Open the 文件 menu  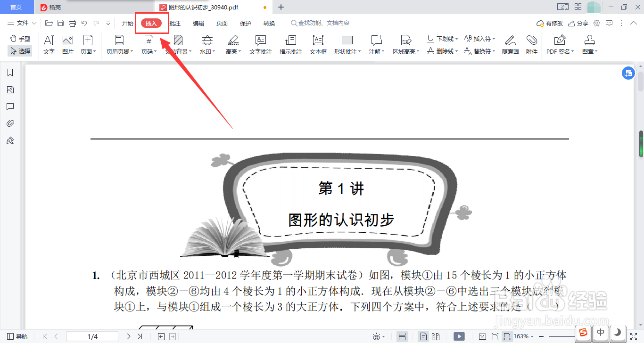click(22, 23)
